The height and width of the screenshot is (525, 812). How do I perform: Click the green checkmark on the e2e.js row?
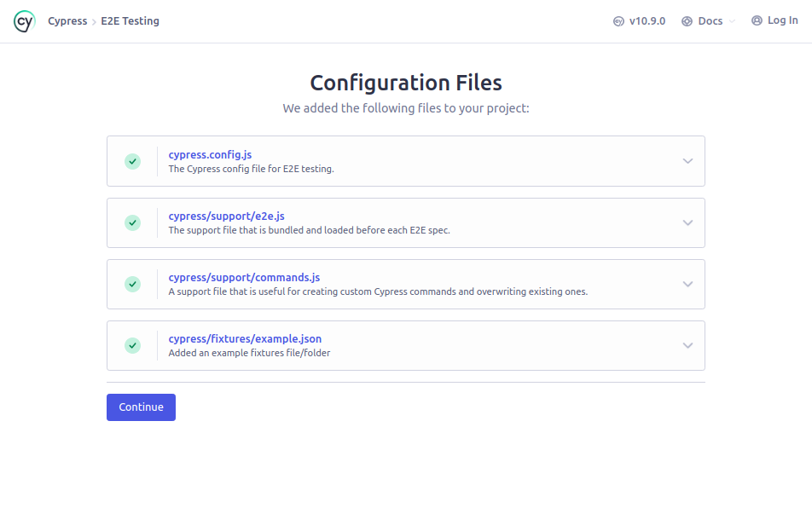[132, 222]
